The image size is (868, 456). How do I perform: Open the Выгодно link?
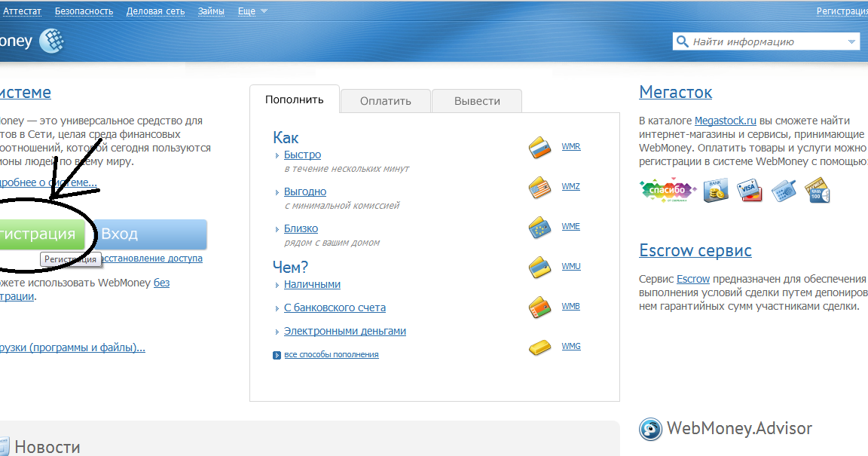tap(305, 191)
